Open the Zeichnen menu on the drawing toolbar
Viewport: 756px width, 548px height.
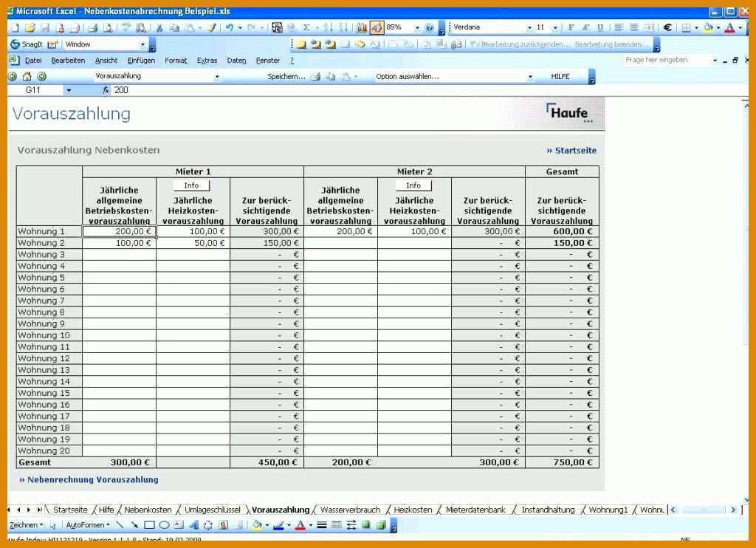coord(26,525)
